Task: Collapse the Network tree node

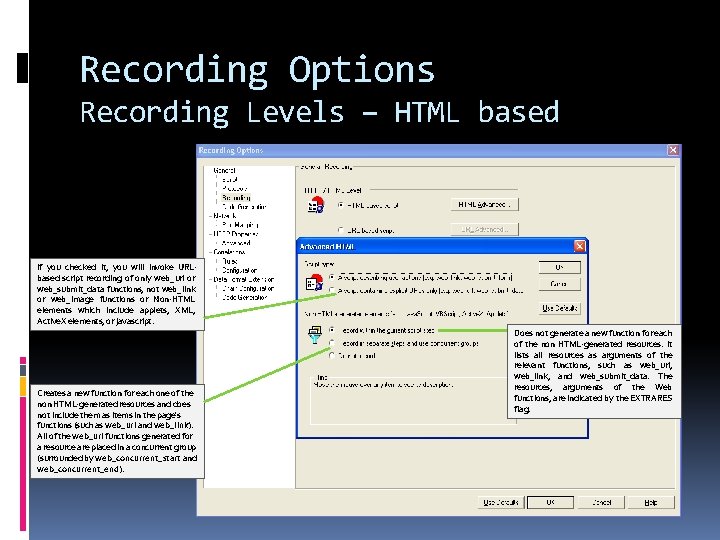Action: coord(210,215)
